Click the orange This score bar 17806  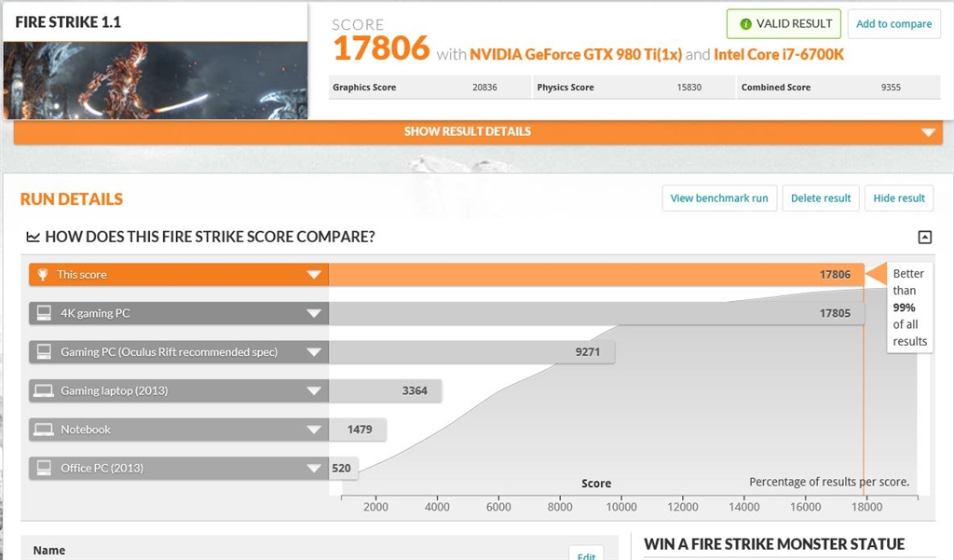point(596,275)
